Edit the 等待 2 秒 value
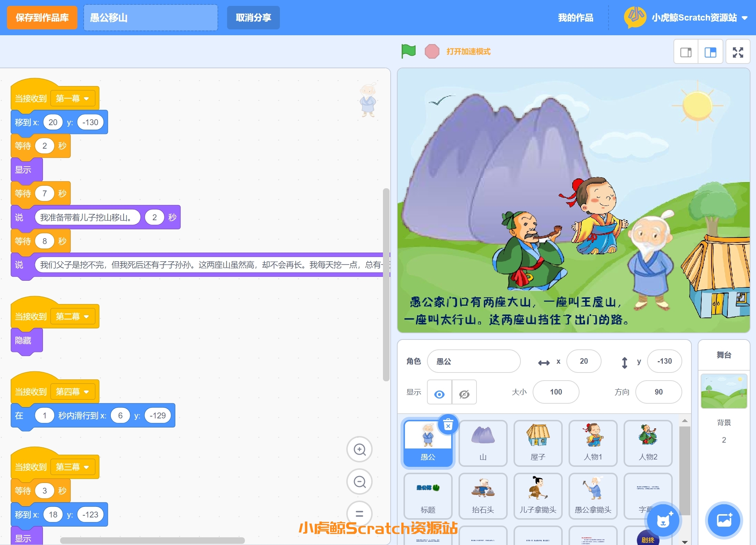 click(45, 146)
